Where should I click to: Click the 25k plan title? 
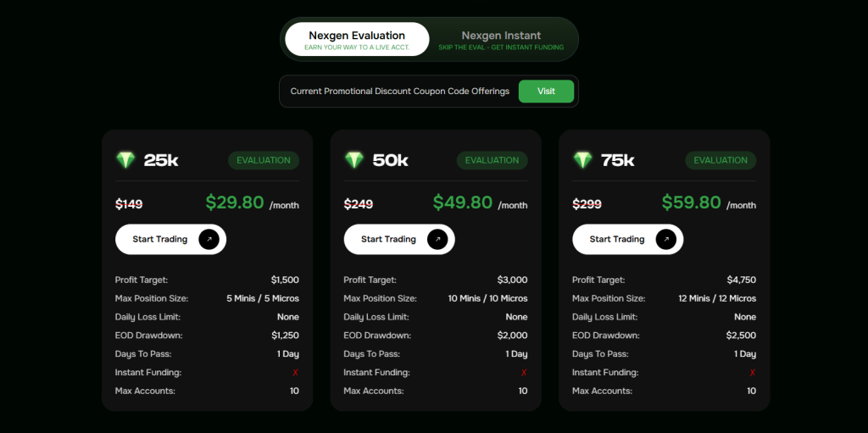coord(161,161)
